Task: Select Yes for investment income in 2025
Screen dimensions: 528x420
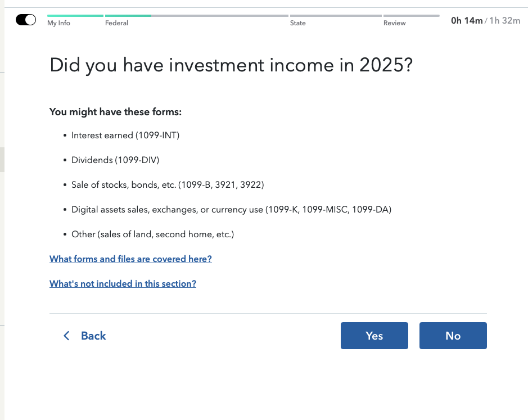Action: pyautogui.click(x=374, y=336)
